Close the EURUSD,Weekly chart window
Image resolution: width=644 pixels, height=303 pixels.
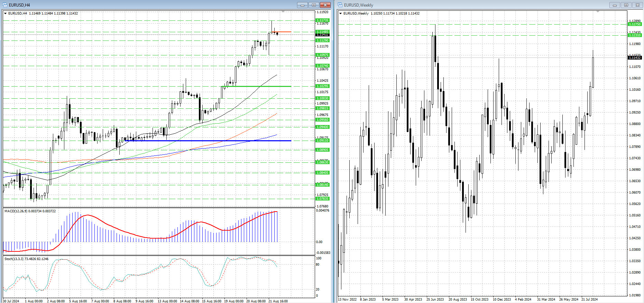click(637, 5)
